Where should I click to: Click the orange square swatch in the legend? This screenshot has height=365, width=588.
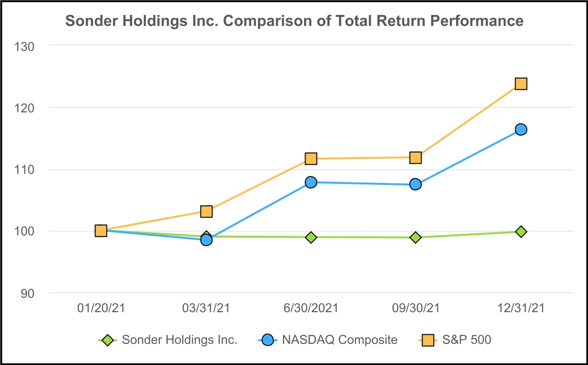click(x=427, y=341)
